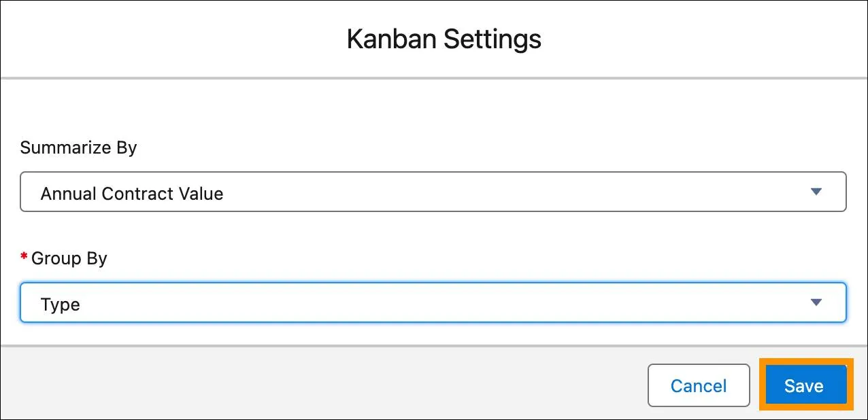Open the Group By dropdown
Screen dimensions: 868x420
point(433,302)
